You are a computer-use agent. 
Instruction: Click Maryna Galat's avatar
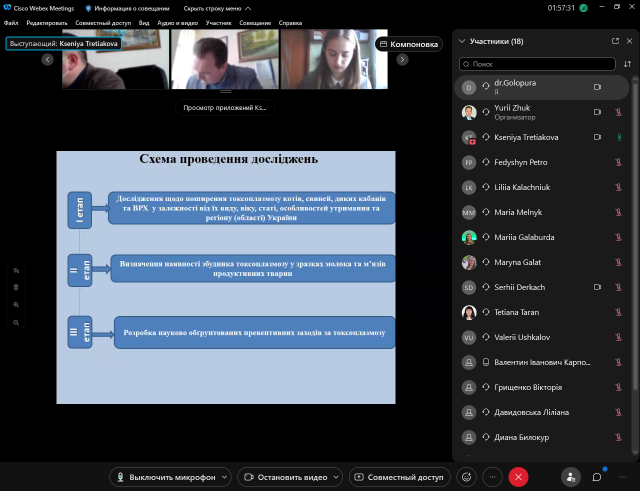pos(469,262)
